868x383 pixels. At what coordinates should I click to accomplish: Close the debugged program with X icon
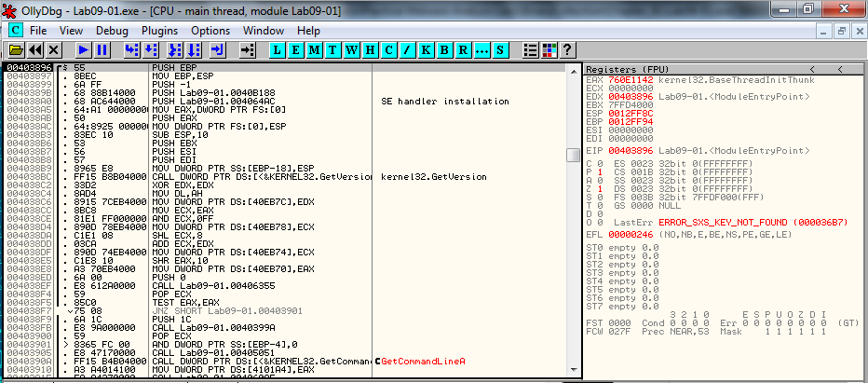tap(53, 50)
